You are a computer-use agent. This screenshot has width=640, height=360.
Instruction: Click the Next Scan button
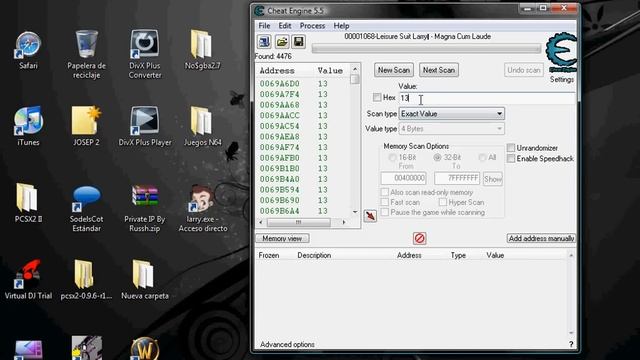coord(439,70)
